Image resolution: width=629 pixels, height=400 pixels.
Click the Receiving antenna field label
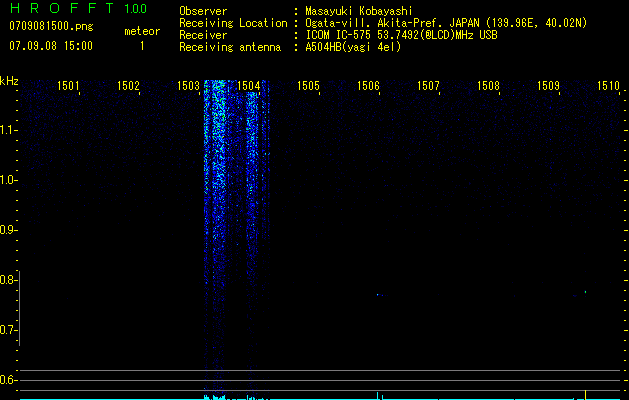click(230, 47)
